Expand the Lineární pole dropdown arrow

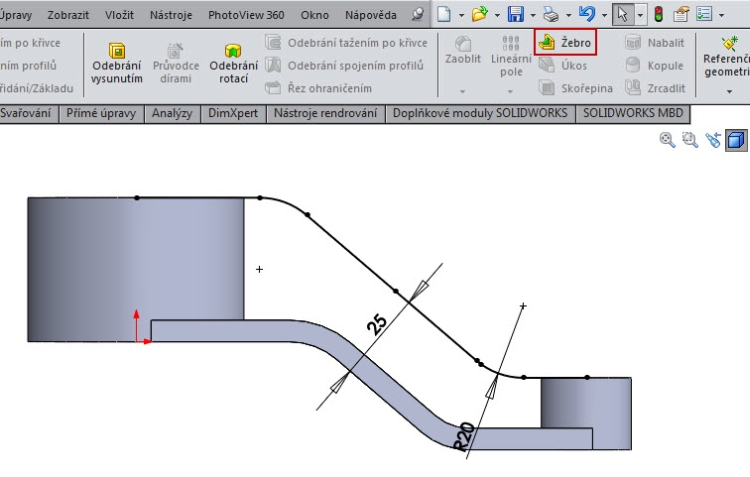510,91
